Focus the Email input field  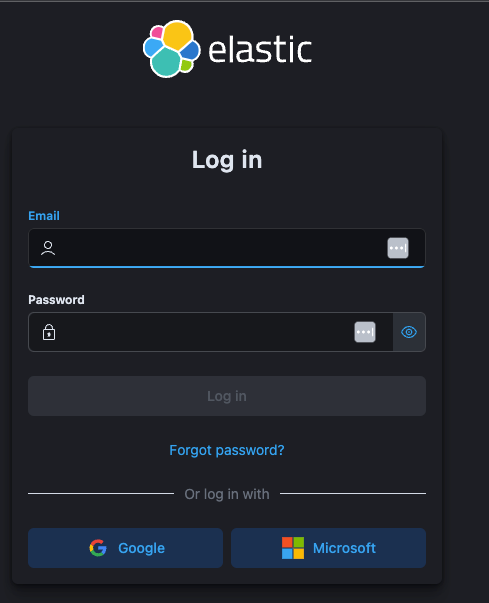pyautogui.click(x=227, y=248)
